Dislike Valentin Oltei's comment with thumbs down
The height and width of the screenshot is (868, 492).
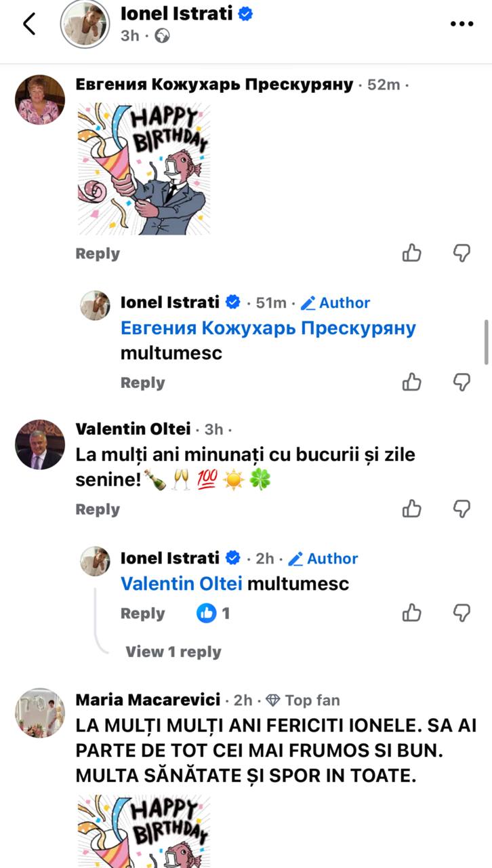pos(462,509)
